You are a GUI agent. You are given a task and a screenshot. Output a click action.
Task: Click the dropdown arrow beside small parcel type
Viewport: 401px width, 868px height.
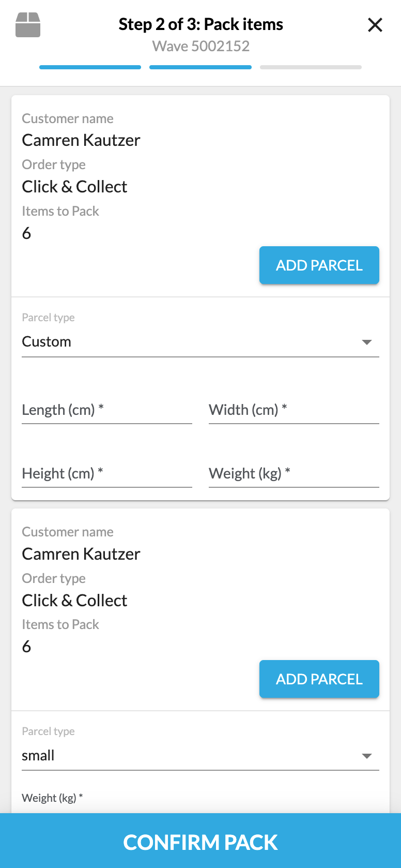(367, 756)
